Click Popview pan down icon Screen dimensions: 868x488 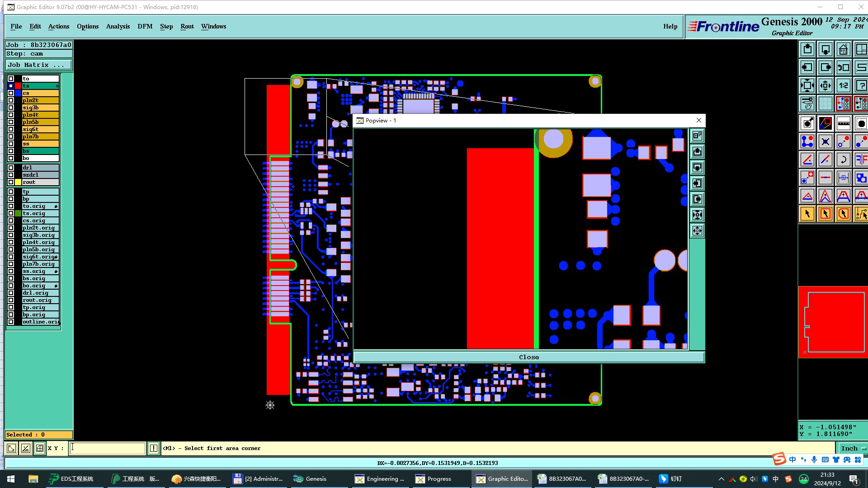(x=697, y=168)
